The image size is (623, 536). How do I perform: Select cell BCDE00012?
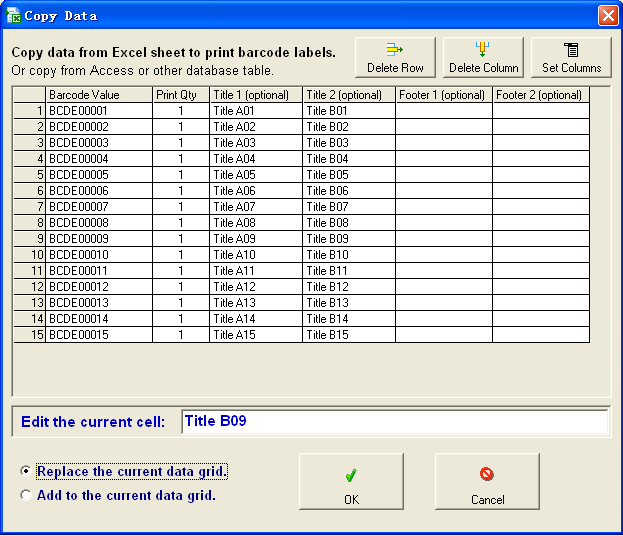click(x=99, y=287)
